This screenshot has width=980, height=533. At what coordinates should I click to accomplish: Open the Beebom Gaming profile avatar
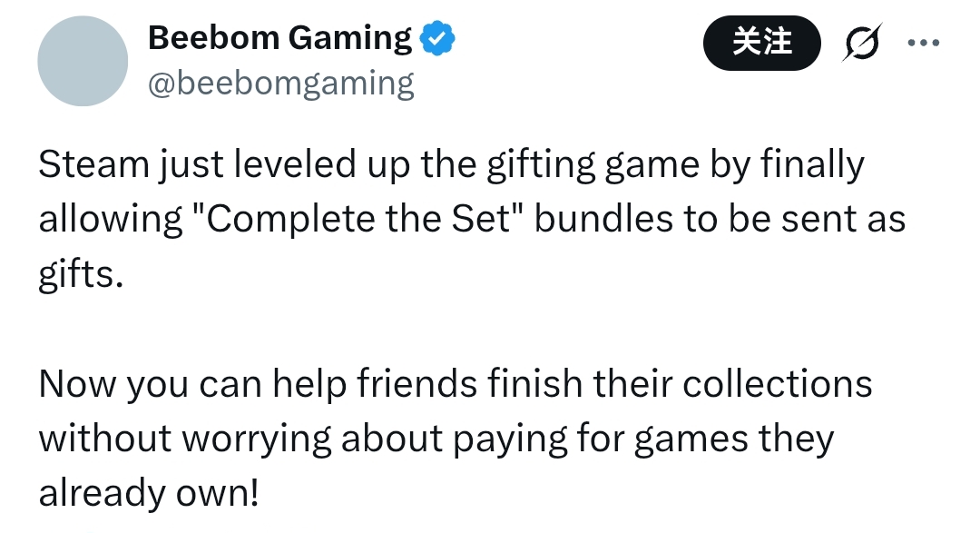83,61
